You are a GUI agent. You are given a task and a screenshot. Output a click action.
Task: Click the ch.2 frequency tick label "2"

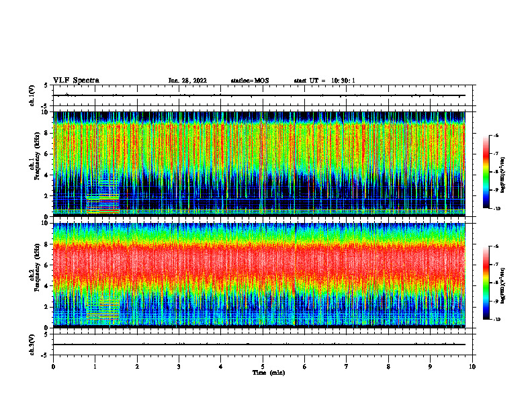(48, 307)
